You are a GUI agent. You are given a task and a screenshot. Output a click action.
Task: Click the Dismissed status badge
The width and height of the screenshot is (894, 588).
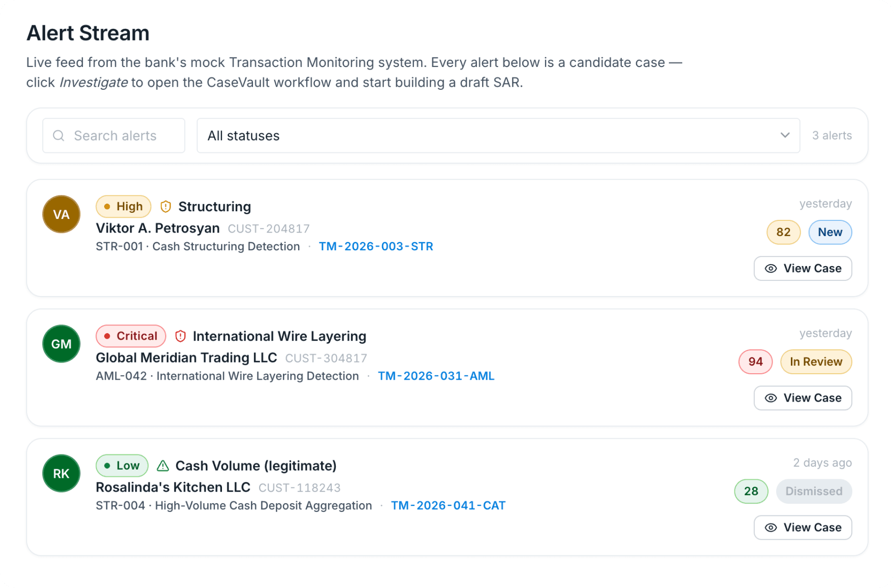click(814, 491)
